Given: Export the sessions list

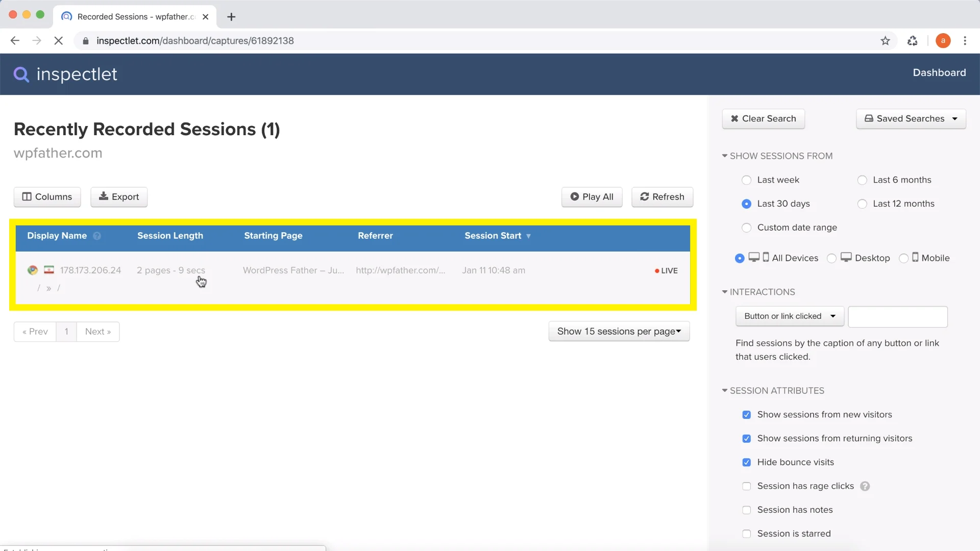Looking at the screenshot, I should point(119,197).
